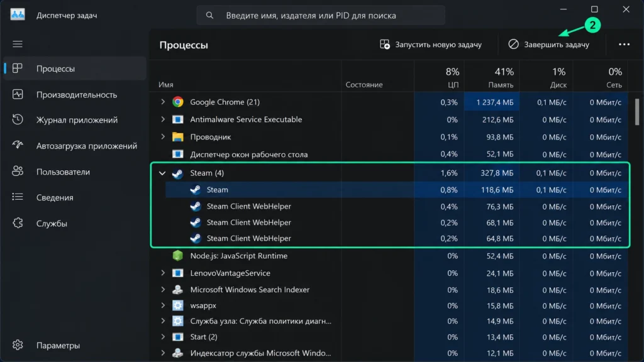Open the Службы tab
Image resolution: width=644 pixels, height=362 pixels.
click(75, 223)
